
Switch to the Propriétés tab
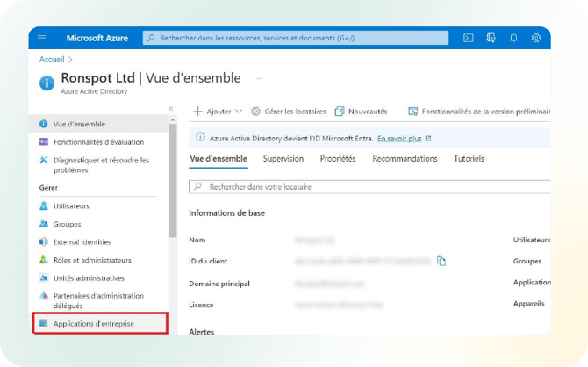[x=338, y=159]
